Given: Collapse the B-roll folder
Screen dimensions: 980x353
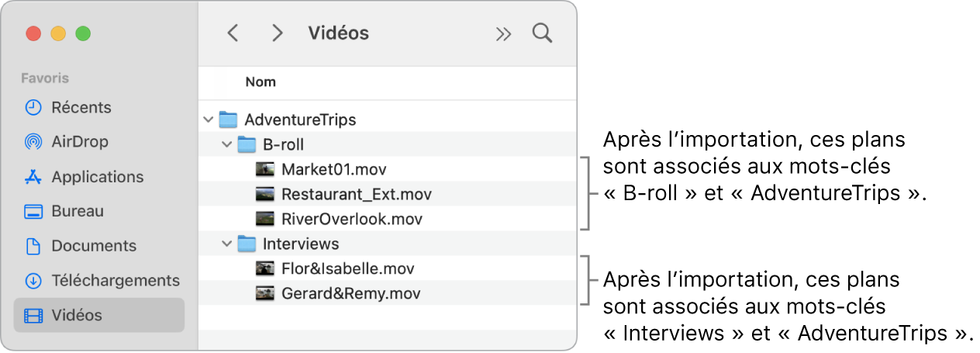Looking at the screenshot, I should coord(226,144).
